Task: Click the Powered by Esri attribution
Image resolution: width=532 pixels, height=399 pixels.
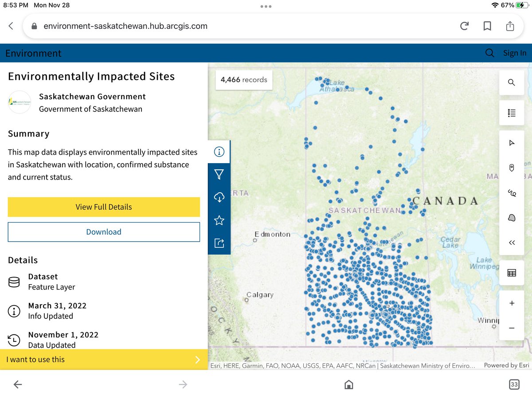Action: (506, 365)
